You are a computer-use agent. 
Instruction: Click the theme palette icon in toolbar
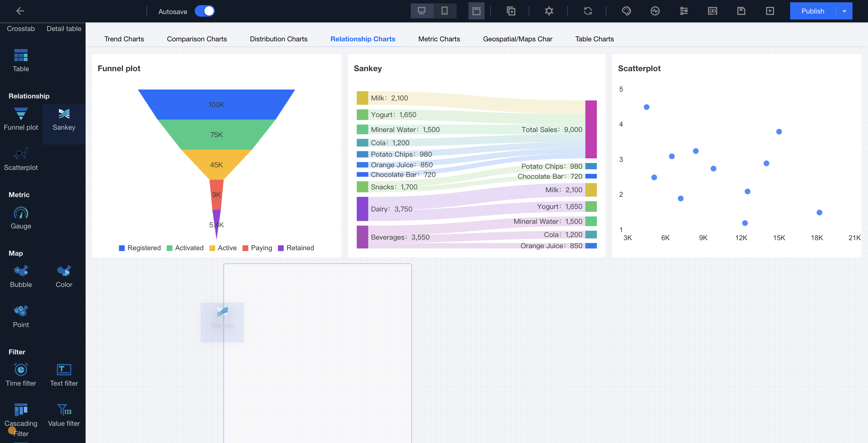point(626,11)
